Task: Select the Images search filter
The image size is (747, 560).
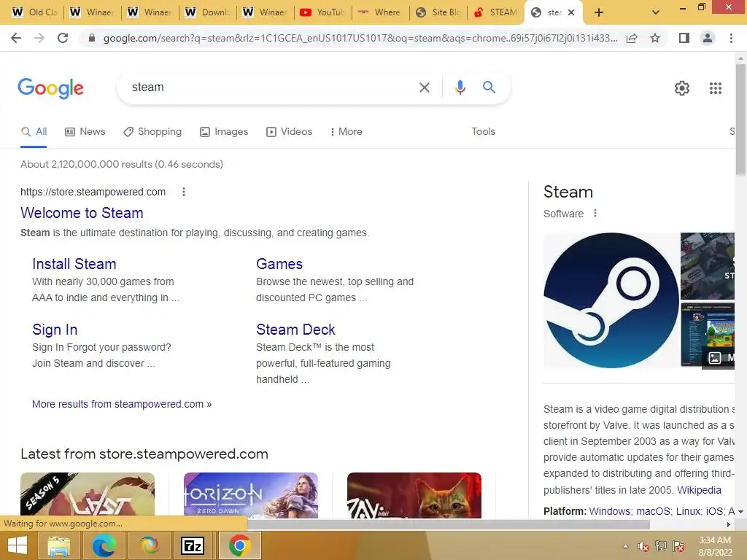Action: click(224, 131)
